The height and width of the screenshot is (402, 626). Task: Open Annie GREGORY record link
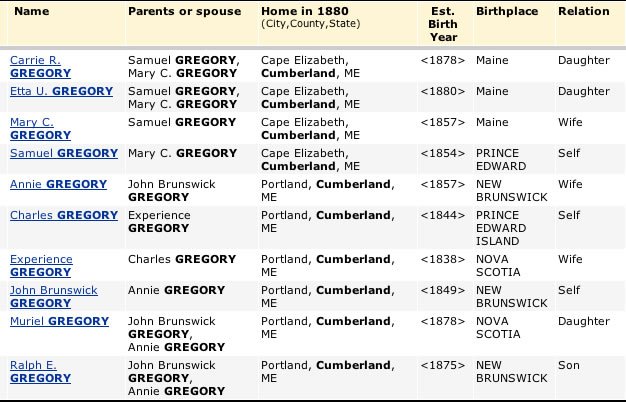[58, 184]
